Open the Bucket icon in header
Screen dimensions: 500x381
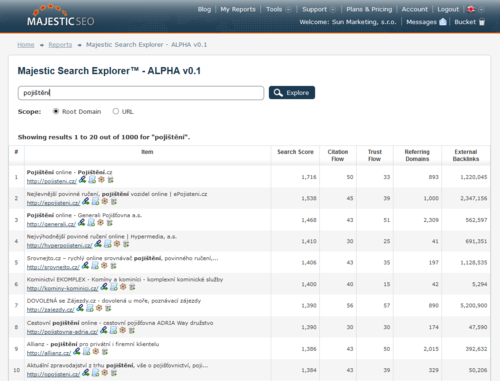(482, 22)
